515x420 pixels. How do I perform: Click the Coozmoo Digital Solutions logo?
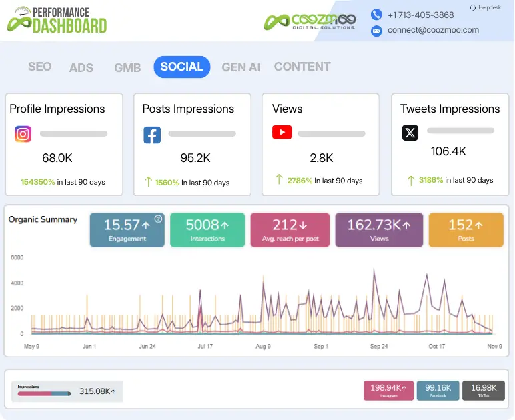[310, 21]
